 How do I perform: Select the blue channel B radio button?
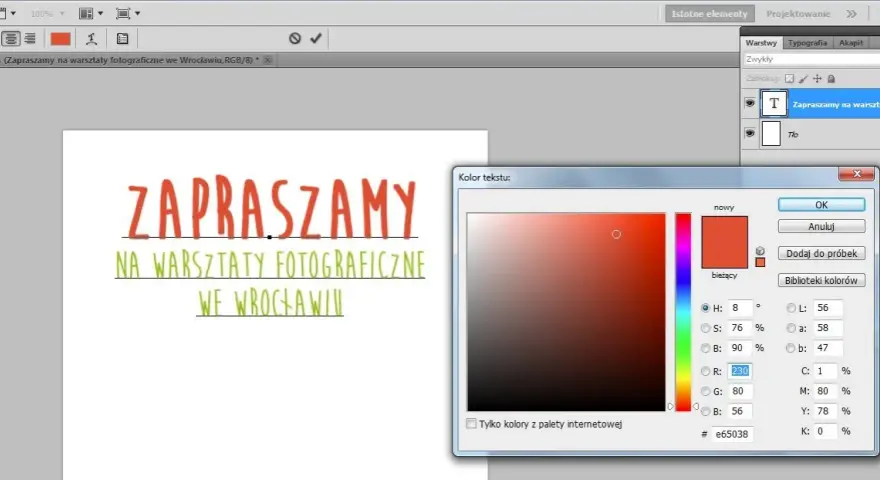705,412
